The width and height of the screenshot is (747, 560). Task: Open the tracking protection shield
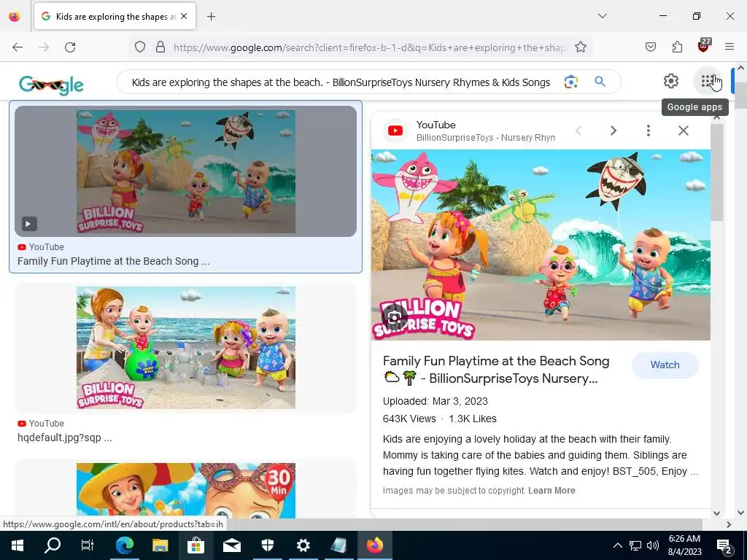coord(139,47)
